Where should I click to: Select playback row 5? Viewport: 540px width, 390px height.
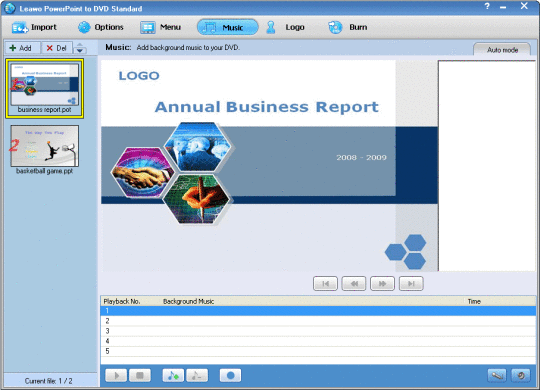pyautogui.click(x=318, y=351)
